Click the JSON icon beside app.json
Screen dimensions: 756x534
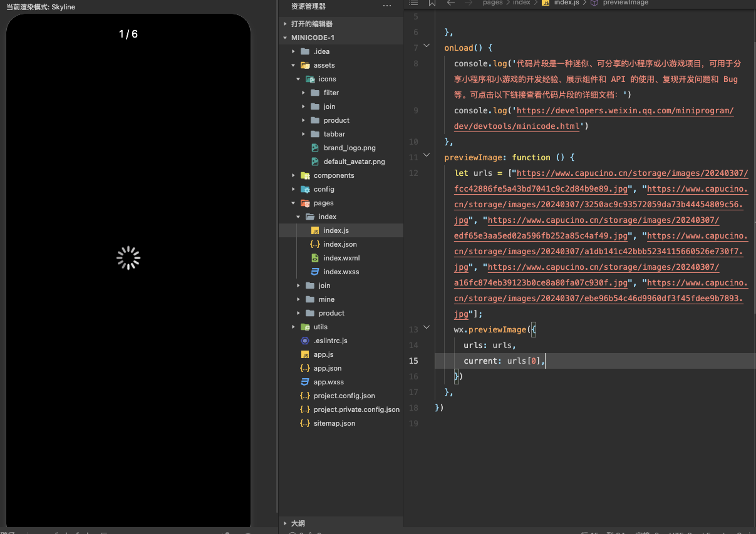click(x=305, y=368)
